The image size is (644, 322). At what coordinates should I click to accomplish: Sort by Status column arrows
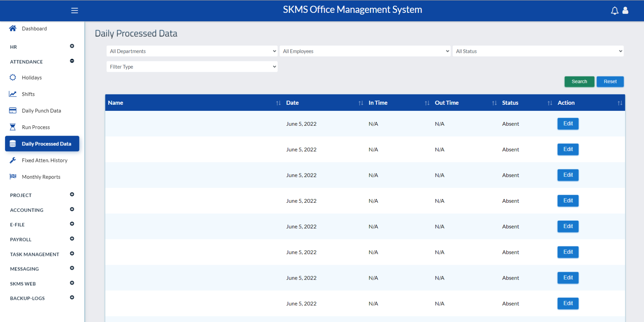pos(550,103)
